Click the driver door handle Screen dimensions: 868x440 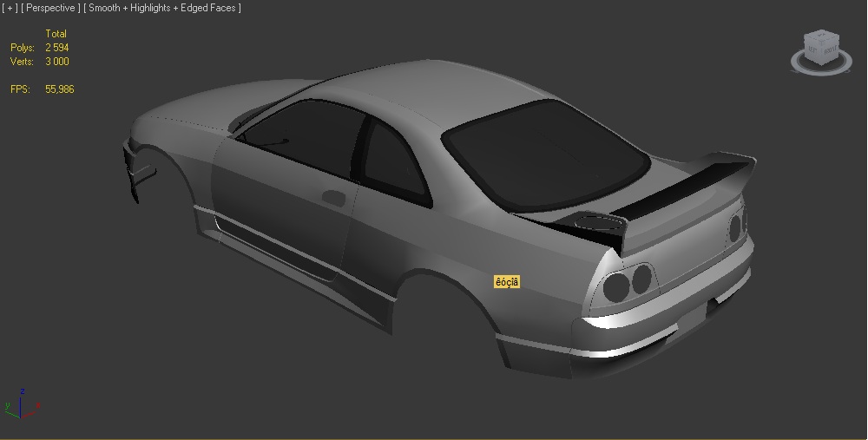click(332, 196)
